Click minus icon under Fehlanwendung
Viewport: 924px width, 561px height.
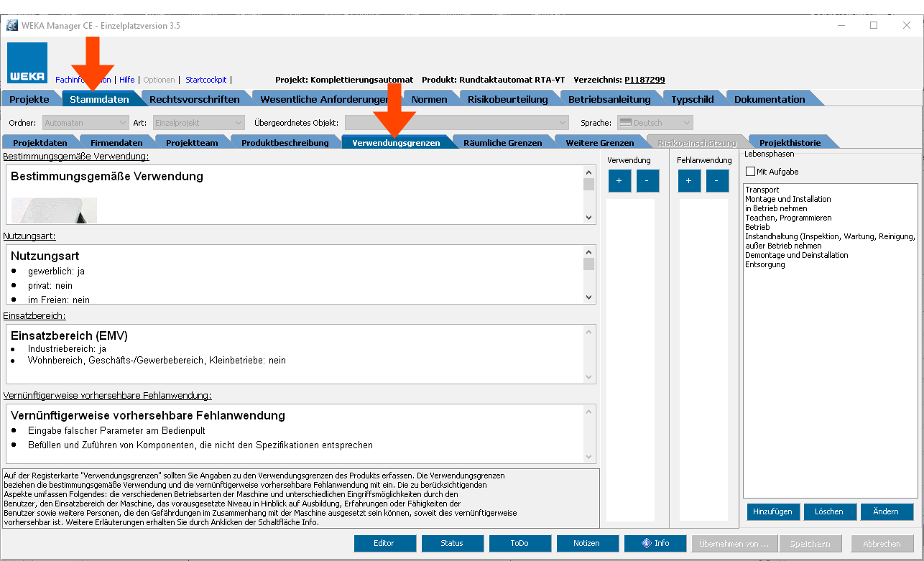(x=717, y=181)
